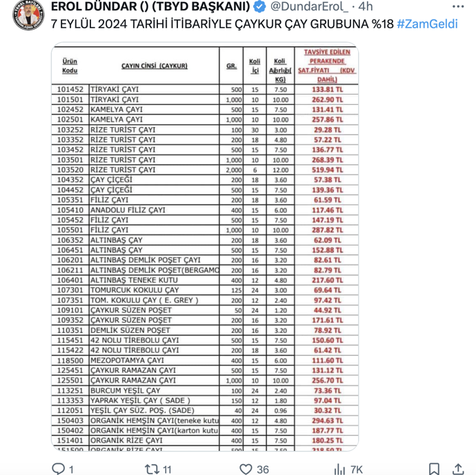The image size is (476, 475).
Task: Open the @DundarErol_ handle link
Action: point(309,7)
